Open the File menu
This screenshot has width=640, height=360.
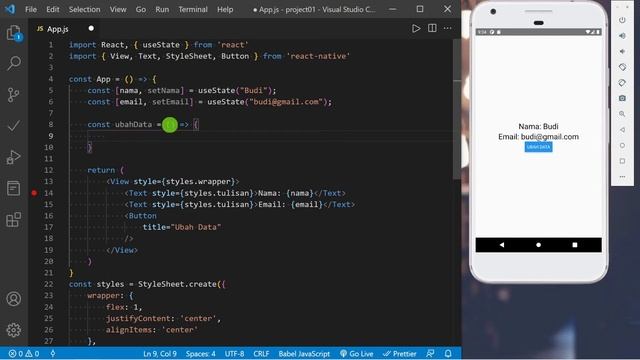tap(31, 9)
